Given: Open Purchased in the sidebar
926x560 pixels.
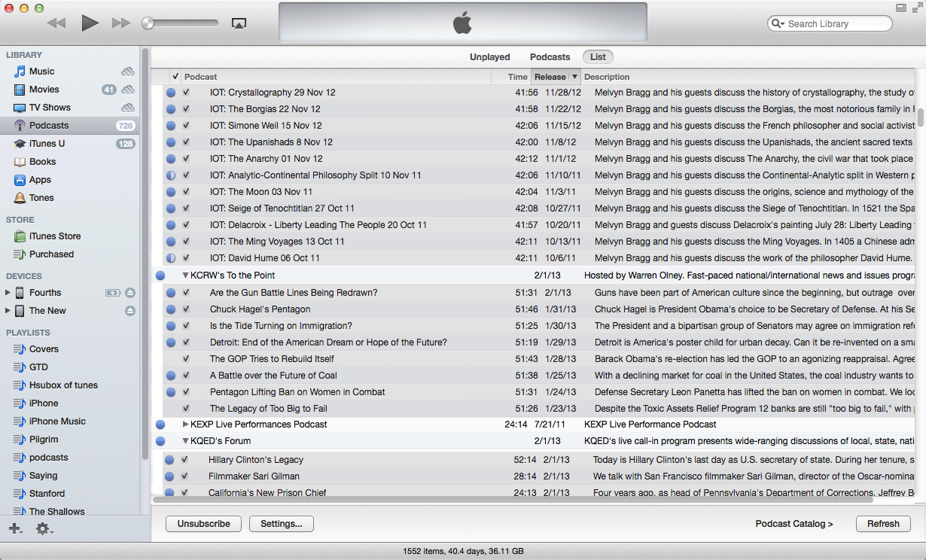Looking at the screenshot, I should [x=51, y=254].
